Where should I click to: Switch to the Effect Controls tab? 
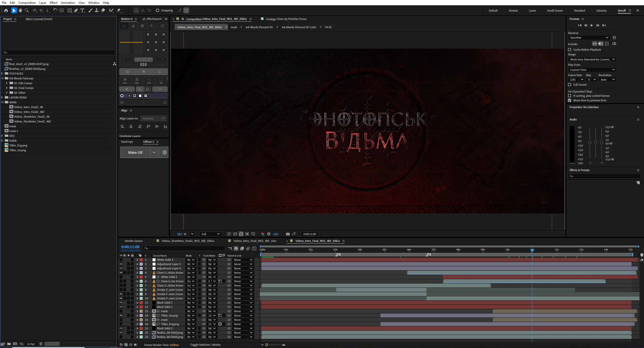click(39, 19)
